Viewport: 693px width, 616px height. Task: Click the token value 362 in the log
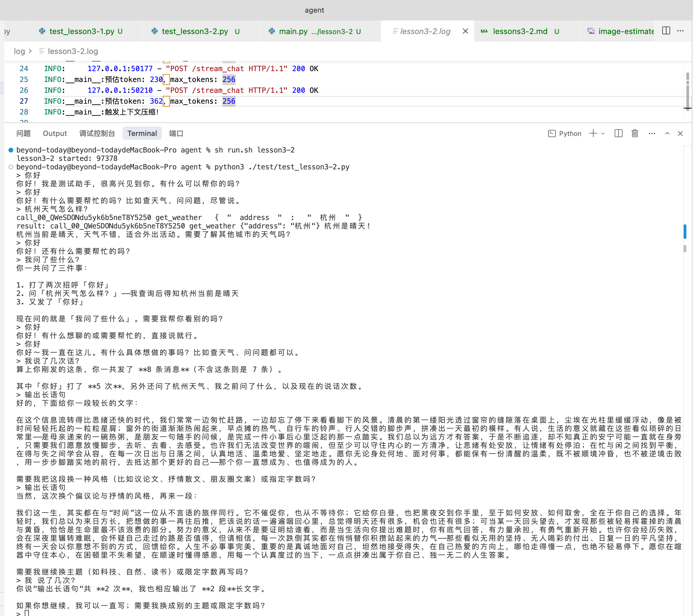[x=156, y=102]
